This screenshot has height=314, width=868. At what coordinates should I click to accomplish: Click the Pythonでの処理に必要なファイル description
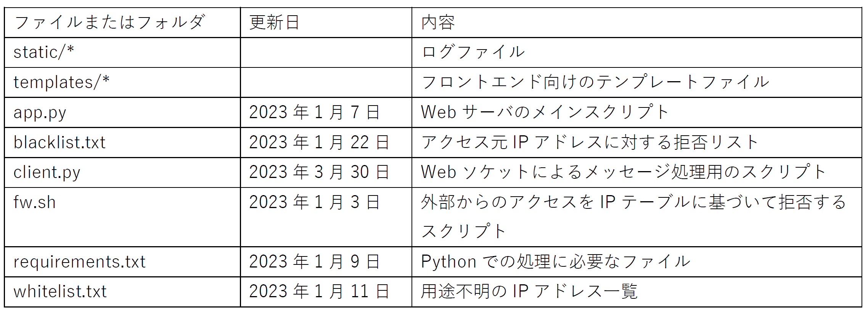[555, 262]
